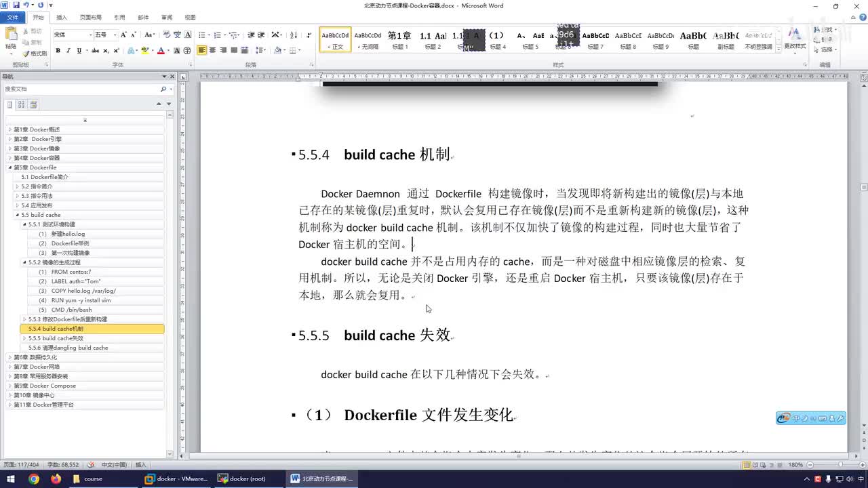868x488 pixels.
Task: Open Chrome from the Windows taskbar
Action: [x=34, y=479]
